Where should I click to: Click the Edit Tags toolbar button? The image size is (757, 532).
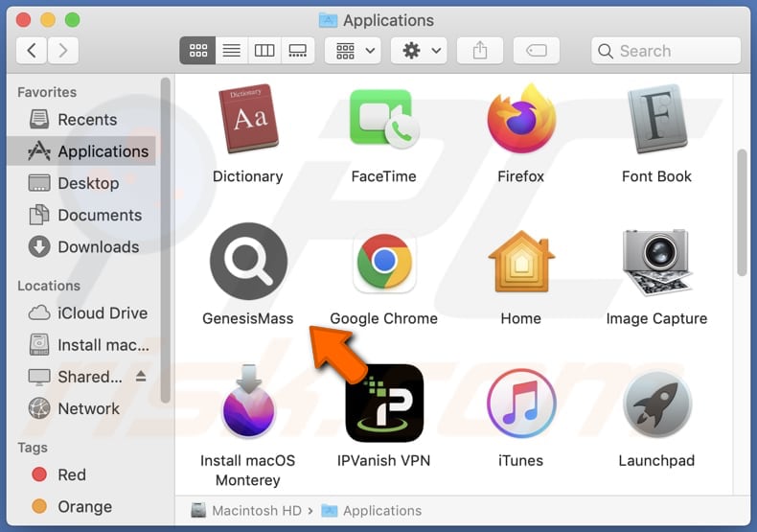click(537, 50)
